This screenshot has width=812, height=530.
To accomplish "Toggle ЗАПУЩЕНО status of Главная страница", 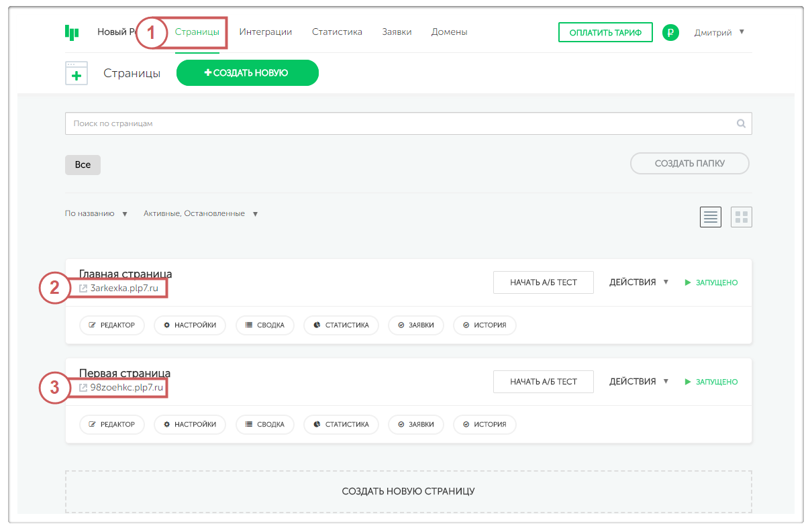I will [711, 282].
